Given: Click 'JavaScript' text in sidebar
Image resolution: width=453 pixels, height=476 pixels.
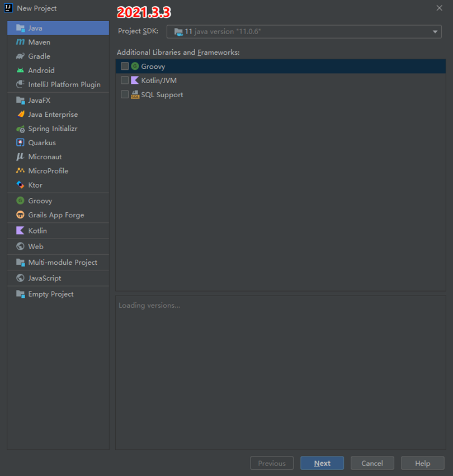Looking at the screenshot, I should point(44,278).
